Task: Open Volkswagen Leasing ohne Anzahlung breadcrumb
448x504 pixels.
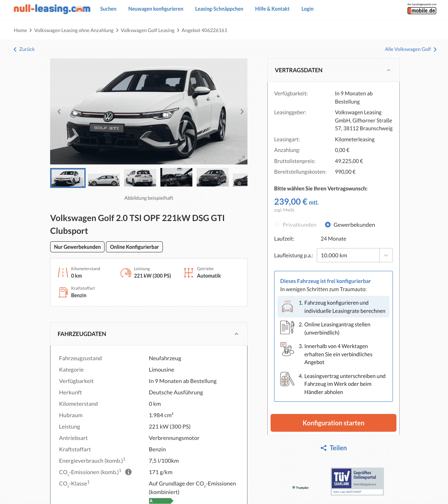Action: point(74,30)
